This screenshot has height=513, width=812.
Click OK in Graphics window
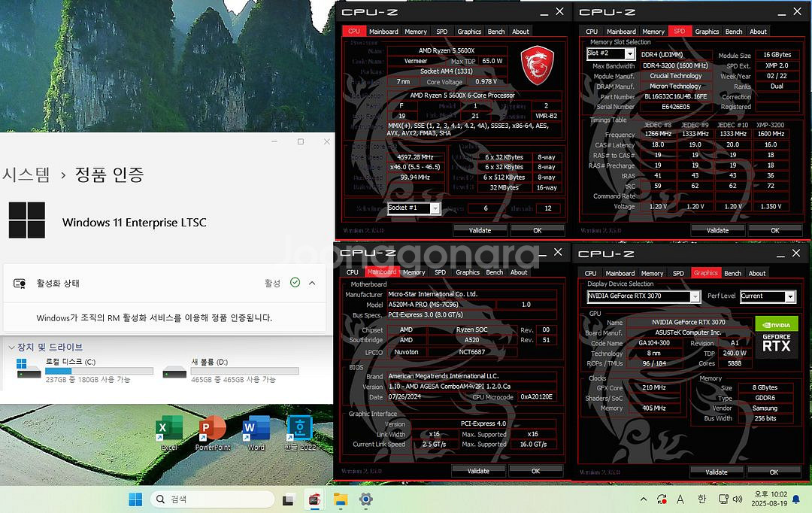(x=774, y=472)
